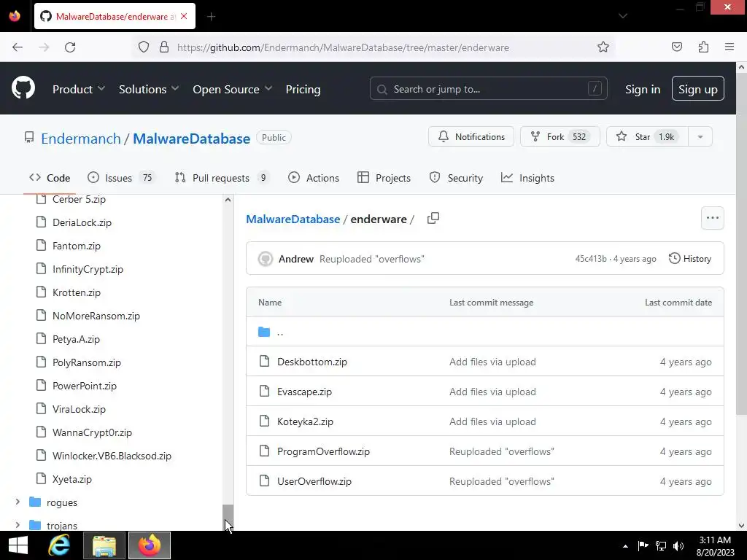Open the Star button dropdown arrow
Viewport: 747px width, 560px height.
click(700, 136)
